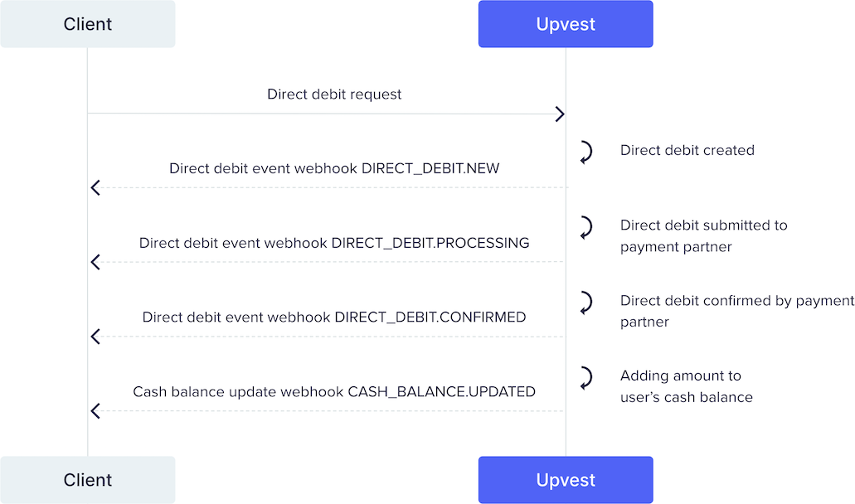
Task: Click the Direct debit request label
Action: click(334, 94)
